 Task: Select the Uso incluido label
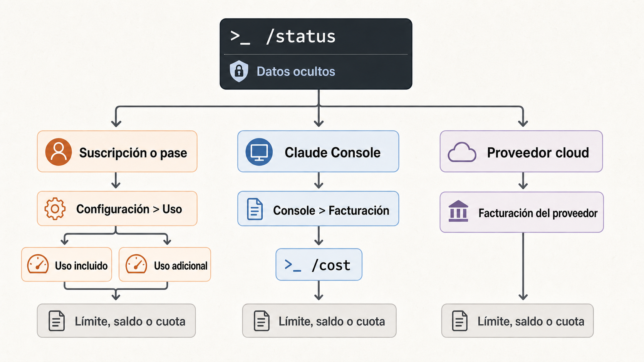click(x=81, y=266)
